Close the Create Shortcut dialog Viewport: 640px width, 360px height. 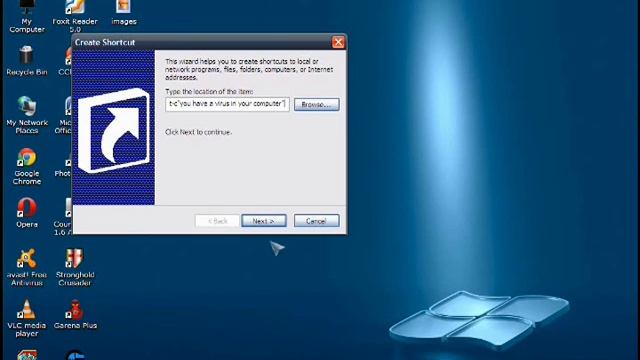click(x=338, y=42)
